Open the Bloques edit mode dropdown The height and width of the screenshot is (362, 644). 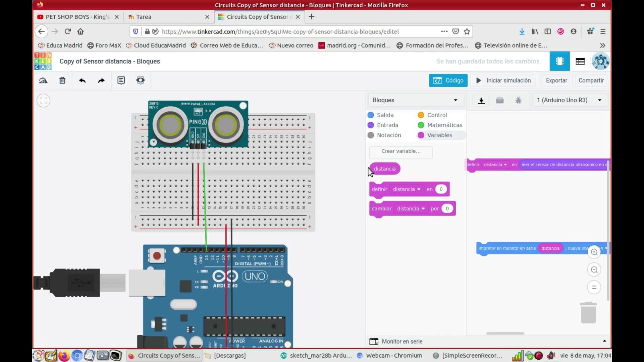tap(415, 100)
